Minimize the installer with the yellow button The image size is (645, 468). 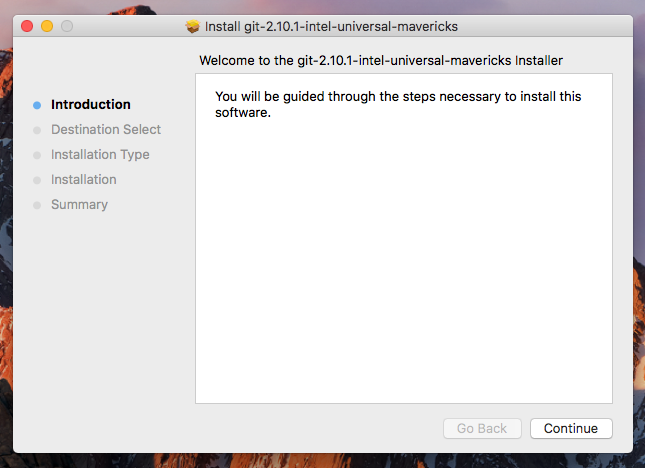pos(47,26)
